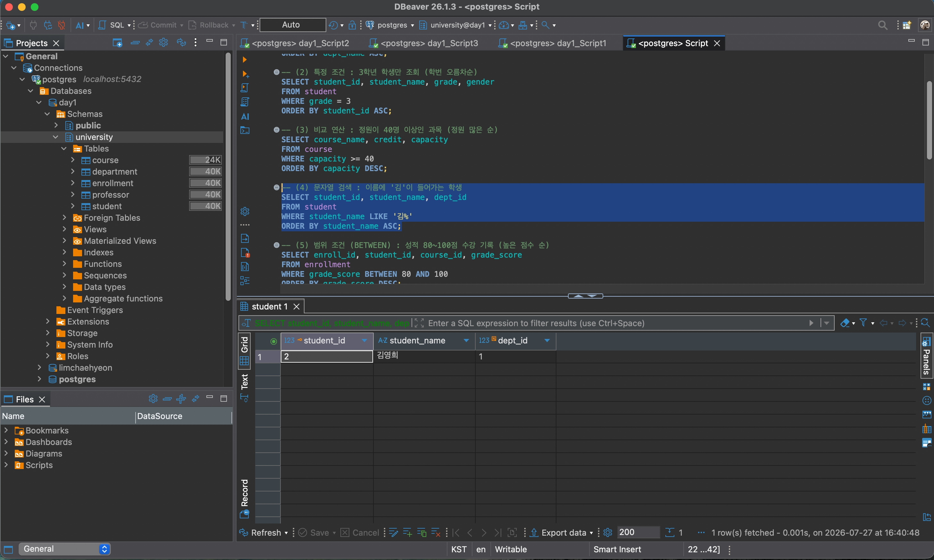Click the Commit button

point(158,25)
